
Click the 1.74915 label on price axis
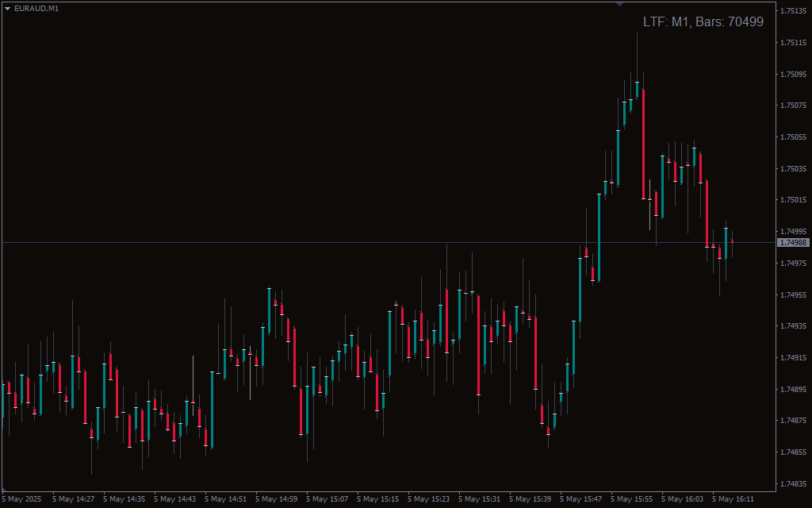click(x=794, y=358)
